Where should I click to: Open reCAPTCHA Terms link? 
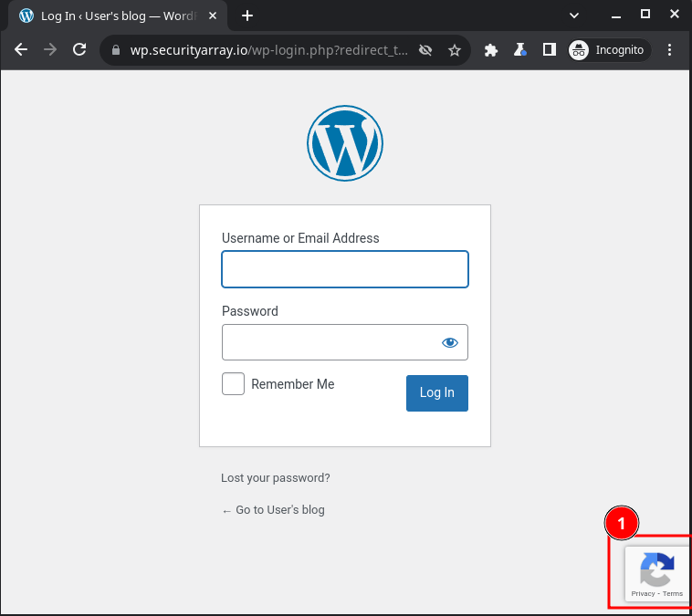coord(673,594)
